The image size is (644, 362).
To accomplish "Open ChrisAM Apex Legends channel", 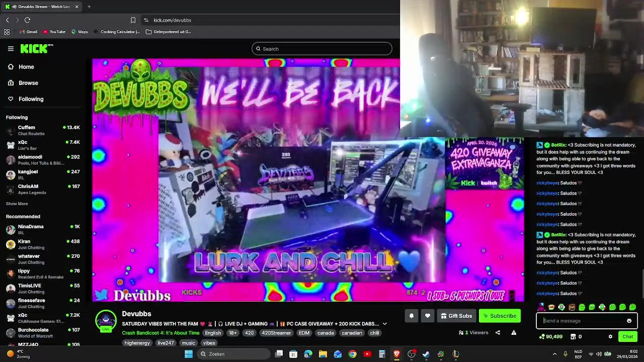I will coord(43,189).
